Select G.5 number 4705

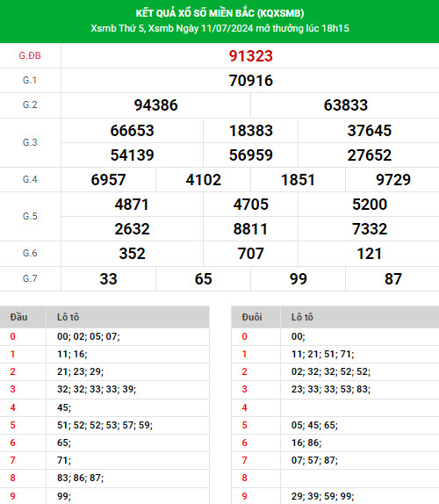[251, 205]
